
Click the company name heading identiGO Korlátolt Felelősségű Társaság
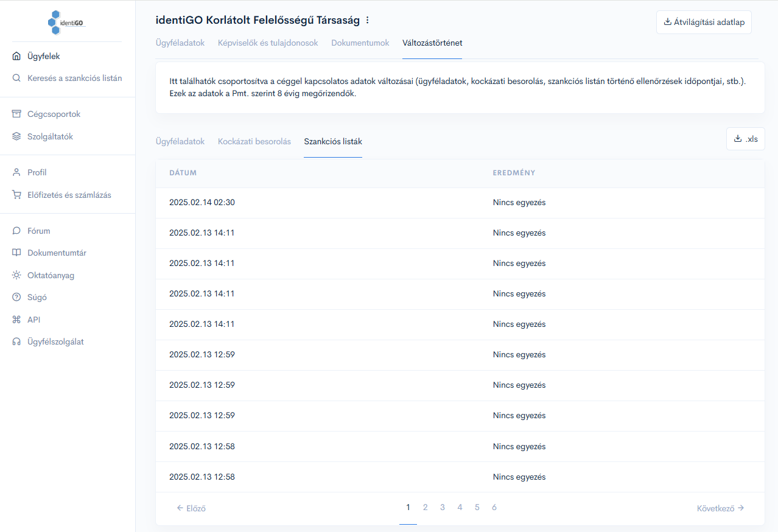coord(258,20)
